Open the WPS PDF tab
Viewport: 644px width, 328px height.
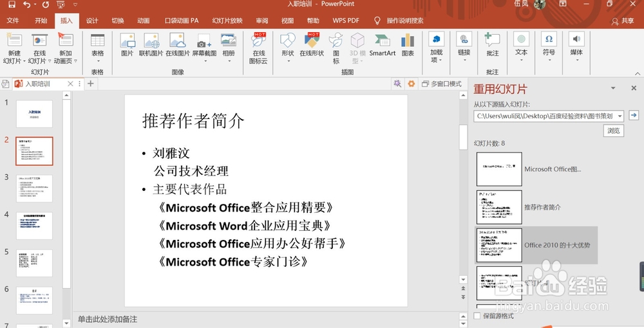click(x=346, y=21)
